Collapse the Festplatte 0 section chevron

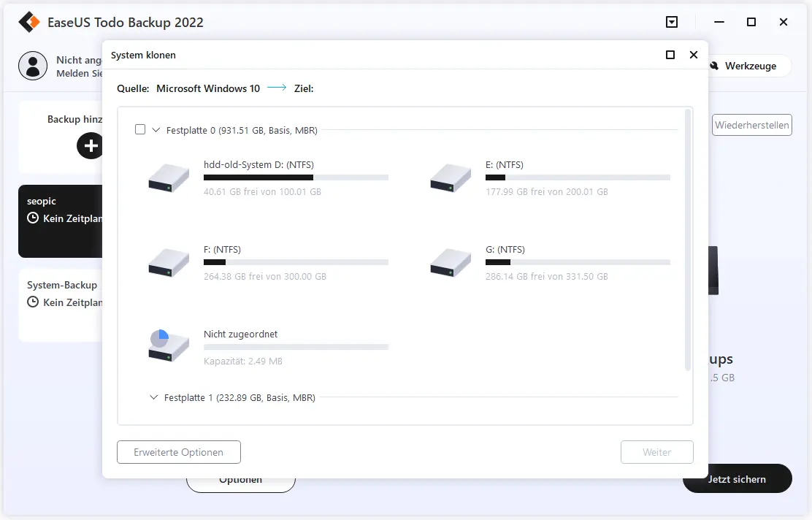[156, 130]
